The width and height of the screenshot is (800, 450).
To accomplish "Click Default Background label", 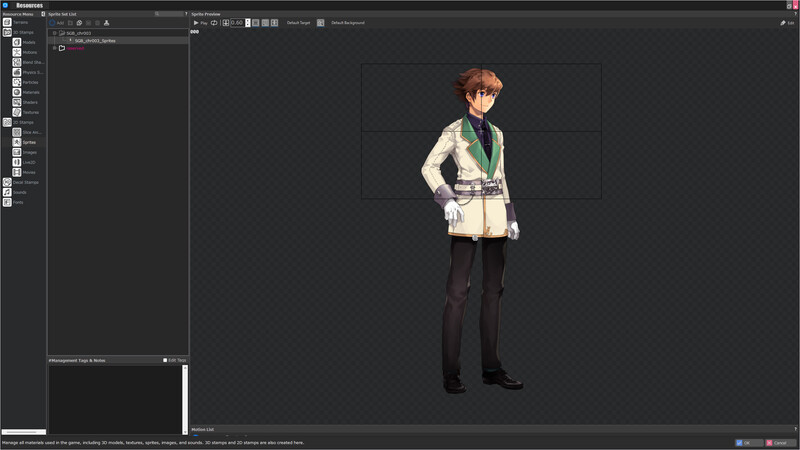I will pyautogui.click(x=348, y=23).
